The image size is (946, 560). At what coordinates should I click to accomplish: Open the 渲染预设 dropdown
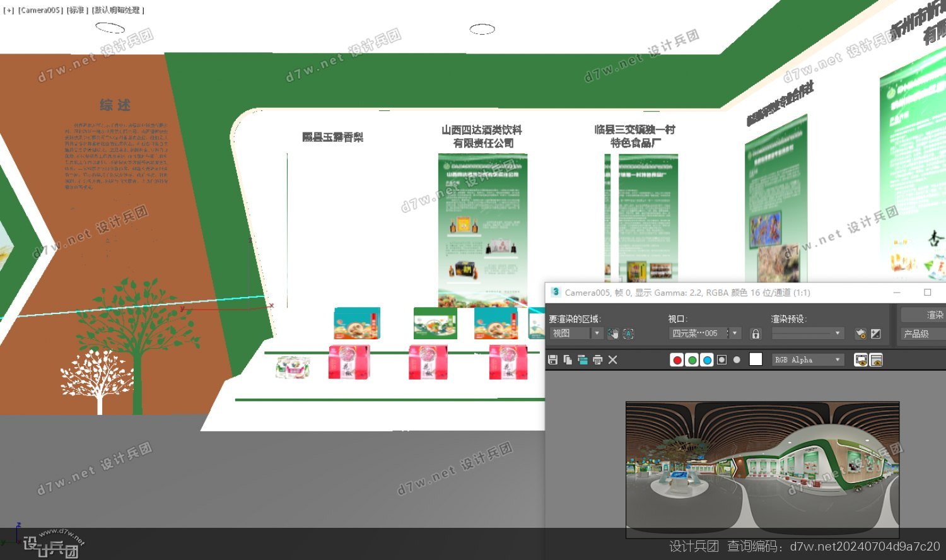pos(807,334)
